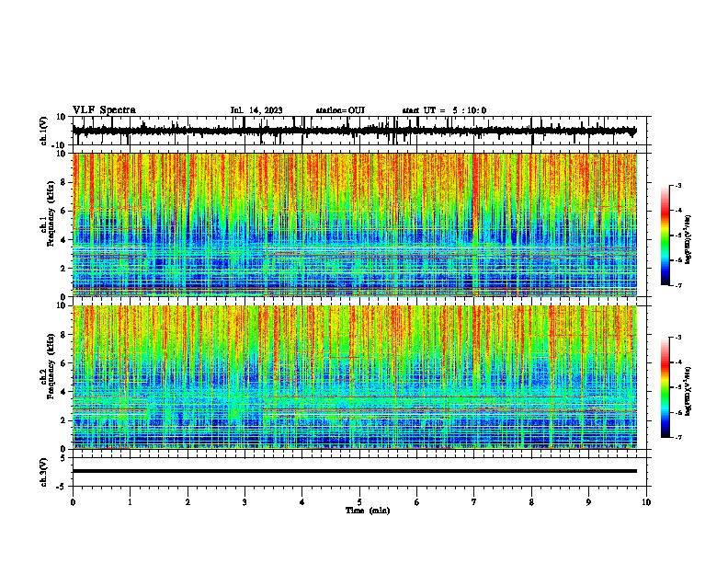Click time axis tick label "3"
The width and height of the screenshot is (728, 563).
point(245,502)
